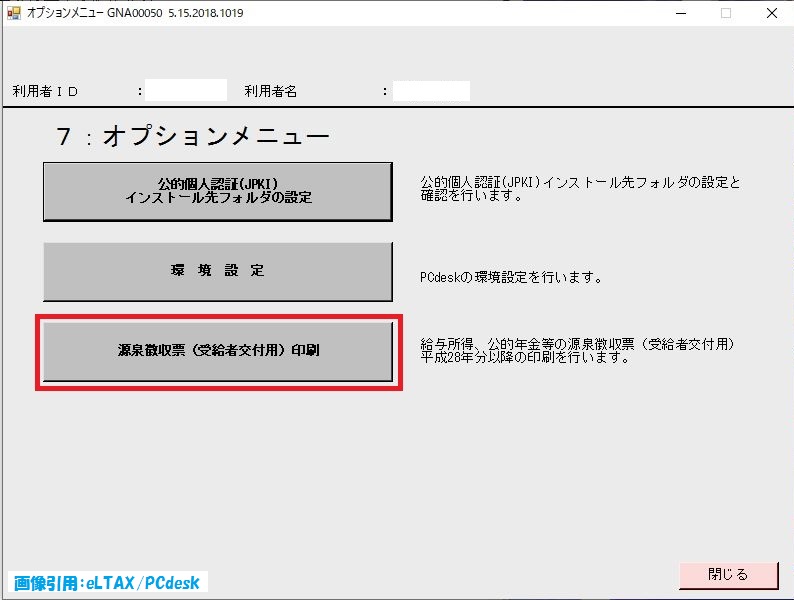Screen dimensions: 794x600
Task: Close the オプションメニュー window with X
Action: tap(772, 13)
